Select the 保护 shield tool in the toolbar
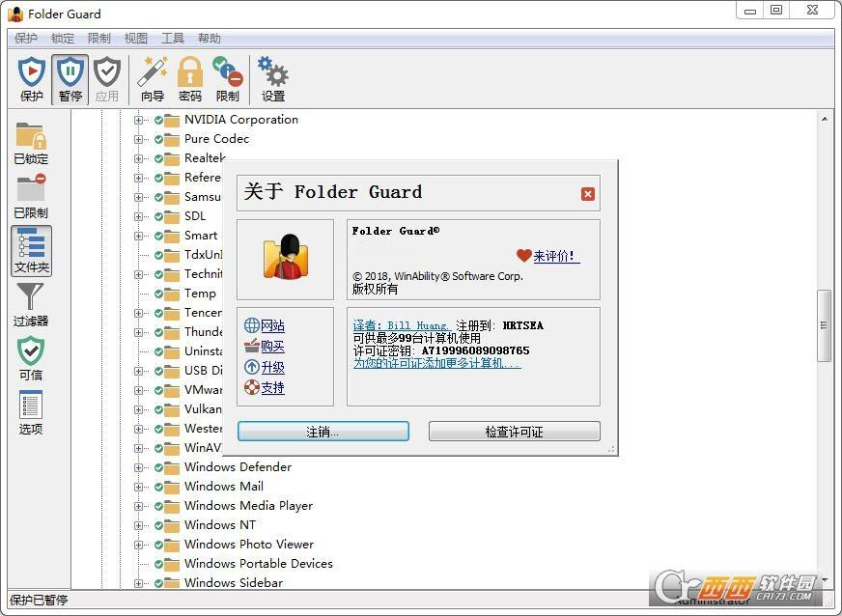 [x=31, y=77]
